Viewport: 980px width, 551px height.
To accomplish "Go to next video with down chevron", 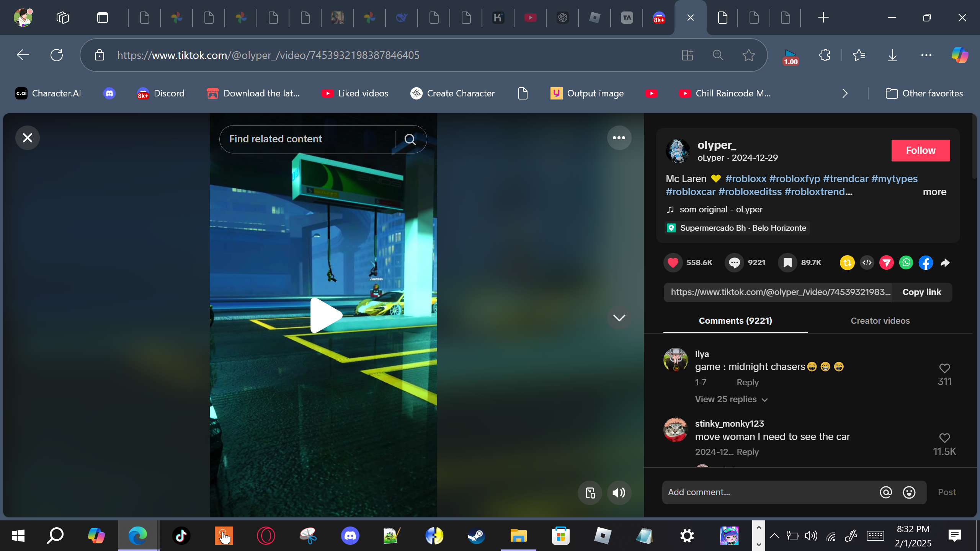I will point(619,318).
